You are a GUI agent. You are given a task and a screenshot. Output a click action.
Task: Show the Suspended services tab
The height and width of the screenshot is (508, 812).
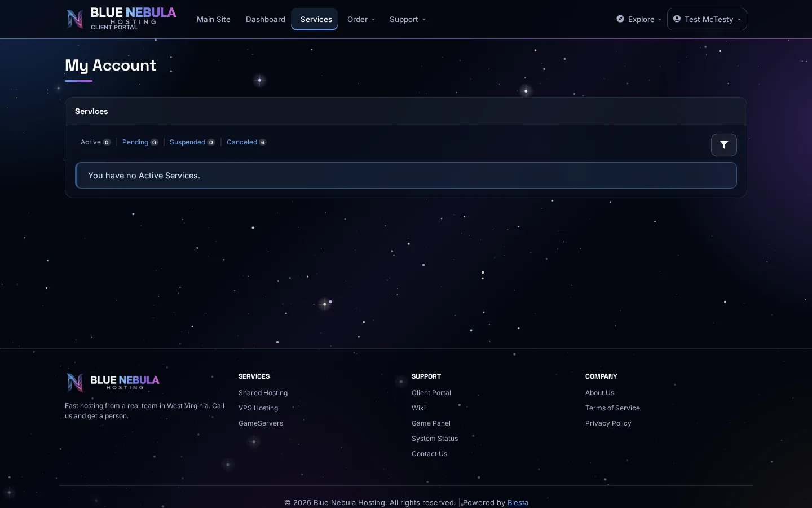pos(192,142)
